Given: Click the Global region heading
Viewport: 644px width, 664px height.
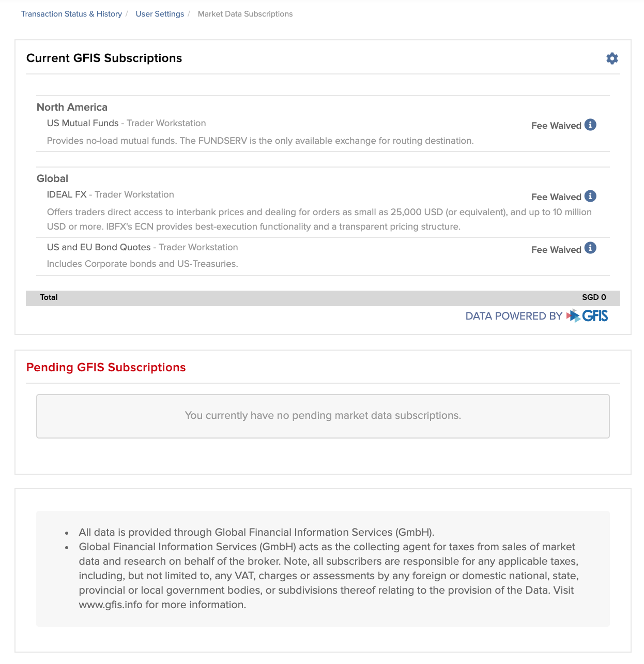Looking at the screenshot, I should [52, 178].
